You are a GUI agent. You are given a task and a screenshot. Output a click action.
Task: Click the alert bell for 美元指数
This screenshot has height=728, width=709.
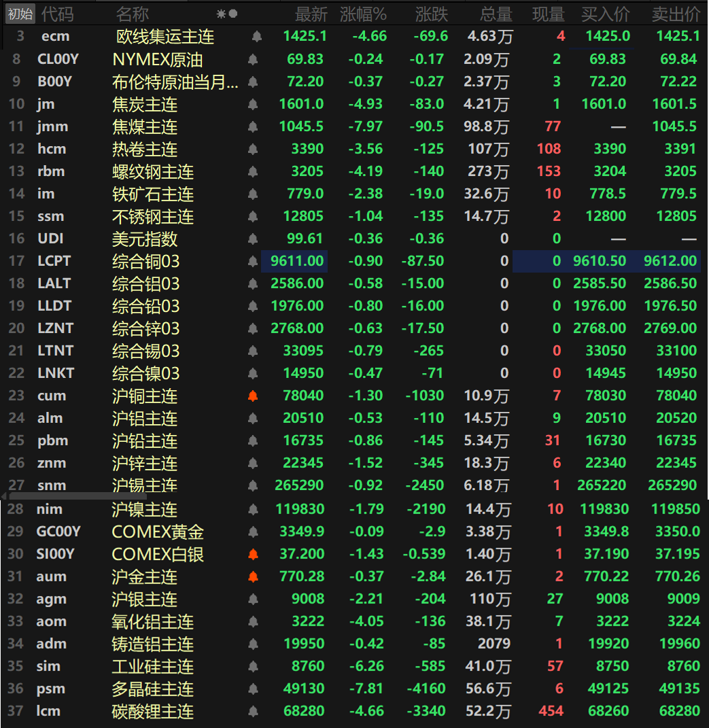252,239
